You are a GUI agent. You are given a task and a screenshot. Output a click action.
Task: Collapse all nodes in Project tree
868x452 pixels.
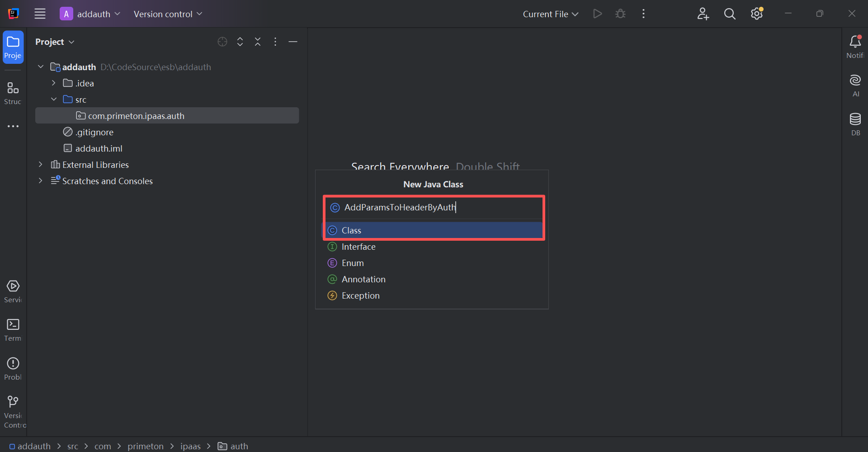pos(258,42)
